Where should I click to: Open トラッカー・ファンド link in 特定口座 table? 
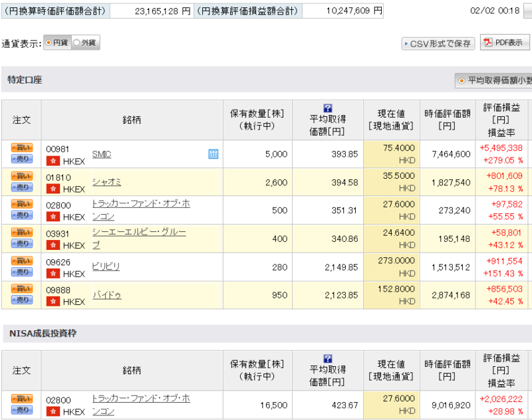click(140, 204)
